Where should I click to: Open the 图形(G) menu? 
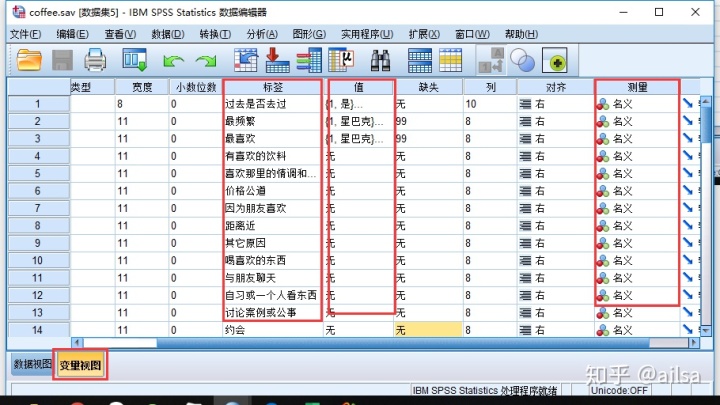point(309,34)
